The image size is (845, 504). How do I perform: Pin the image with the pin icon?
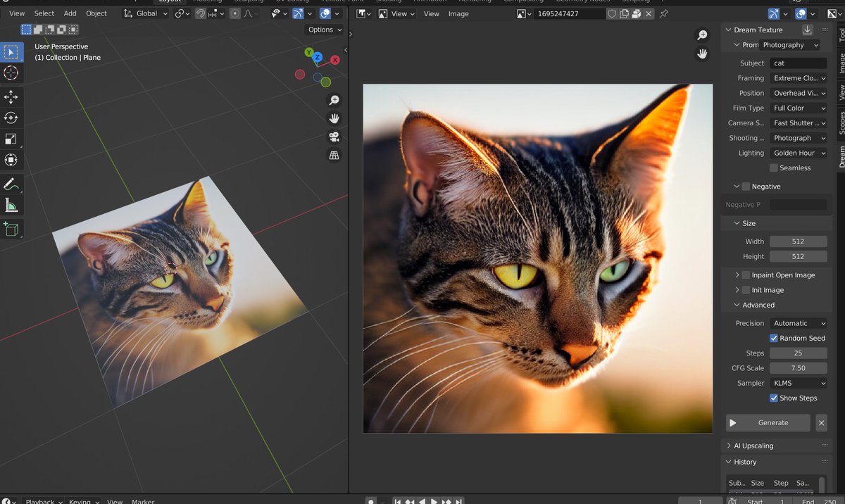[x=664, y=13]
